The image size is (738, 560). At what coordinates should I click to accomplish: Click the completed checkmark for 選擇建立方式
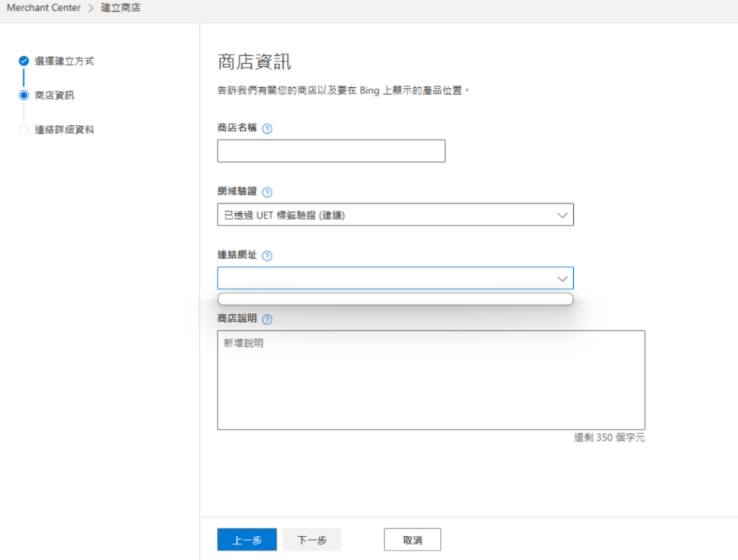point(23,61)
